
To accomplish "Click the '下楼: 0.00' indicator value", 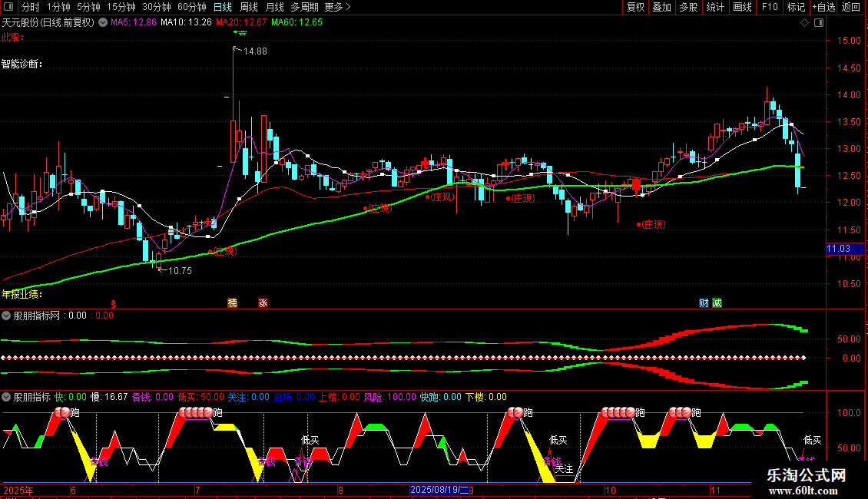I will point(486,397).
